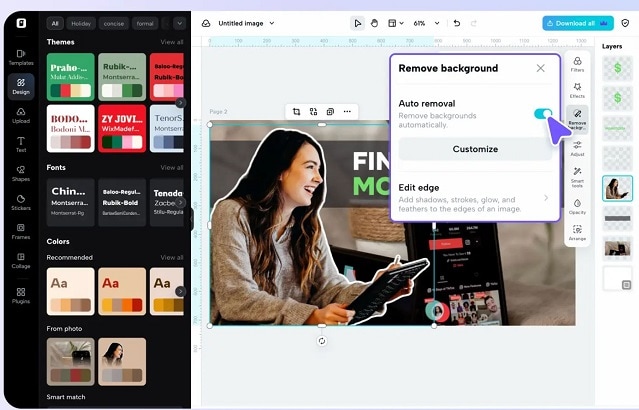The image size is (639, 410).
Task: Open the layout options dropdown
Action: point(395,23)
